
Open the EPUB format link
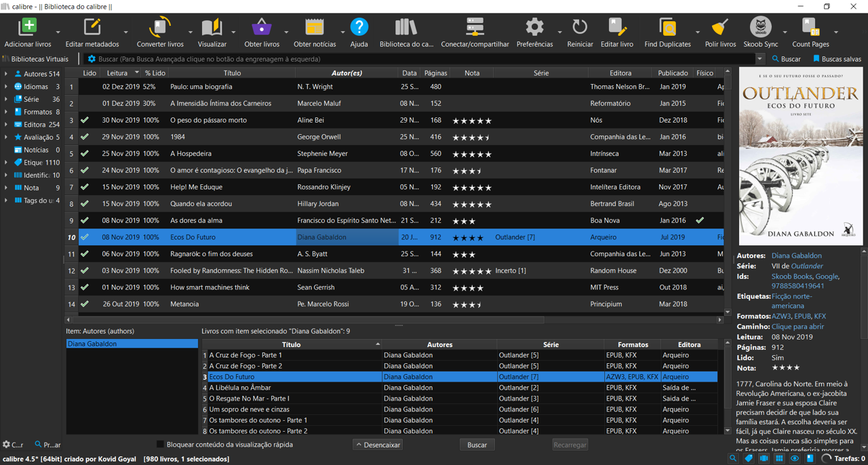point(802,317)
